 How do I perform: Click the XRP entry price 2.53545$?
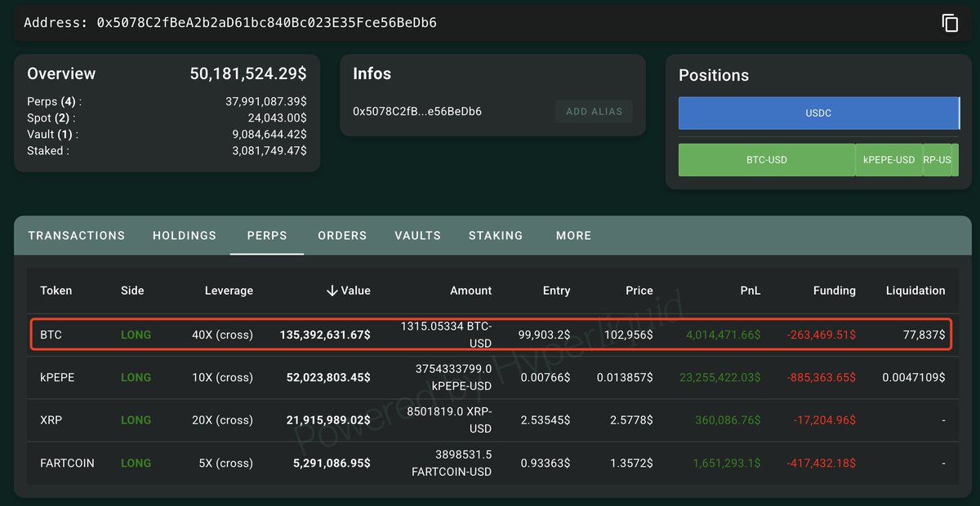tap(546, 420)
